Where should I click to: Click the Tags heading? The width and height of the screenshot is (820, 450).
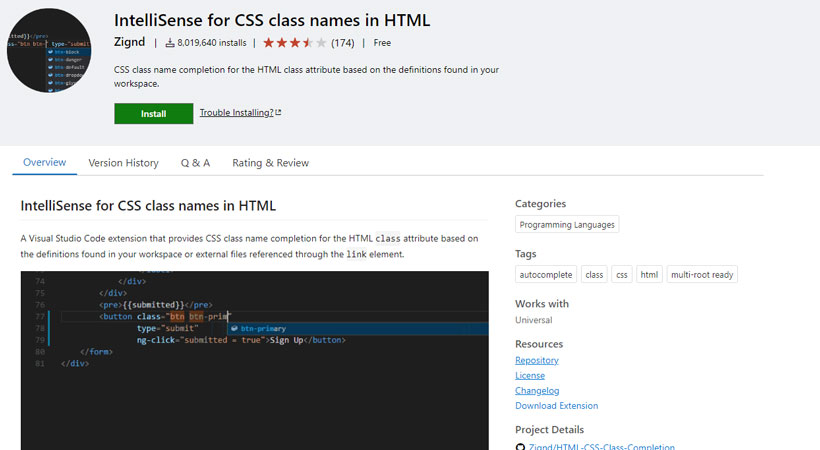[x=526, y=254]
